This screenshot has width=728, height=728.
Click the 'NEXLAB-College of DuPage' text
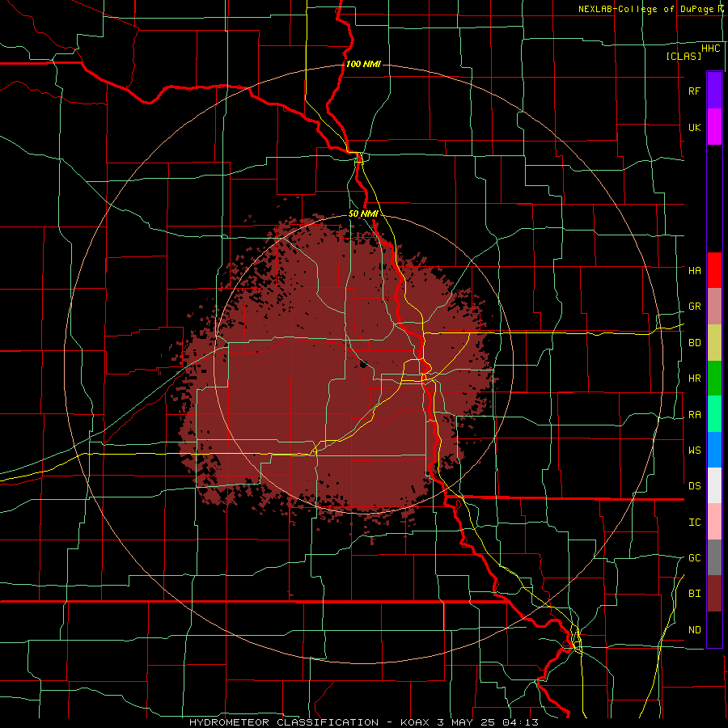[x=645, y=9]
